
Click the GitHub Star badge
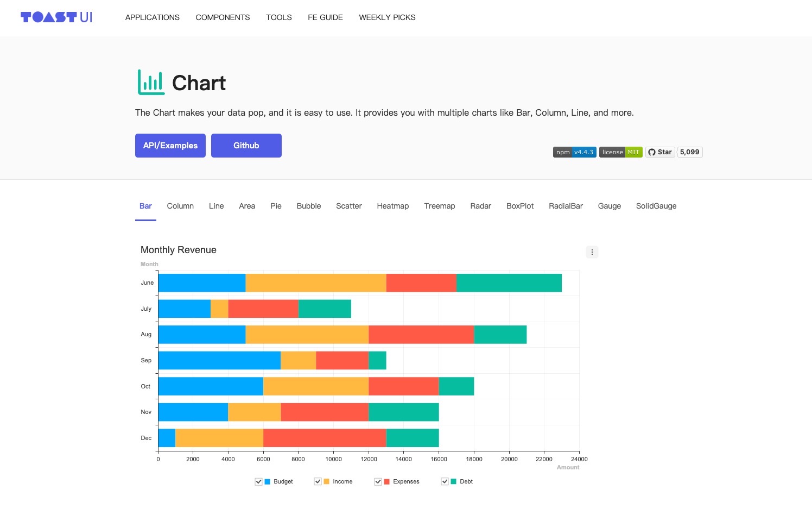[x=660, y=152]
